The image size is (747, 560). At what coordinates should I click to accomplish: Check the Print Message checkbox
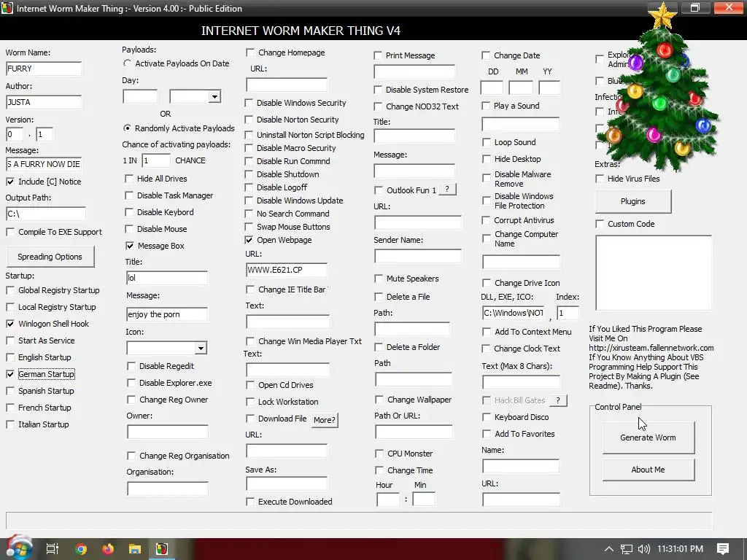pos(378,55)
